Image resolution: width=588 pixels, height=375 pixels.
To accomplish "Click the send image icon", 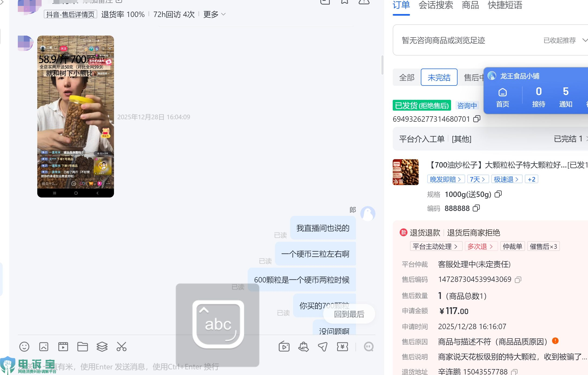I will click(x=44, y=347).
